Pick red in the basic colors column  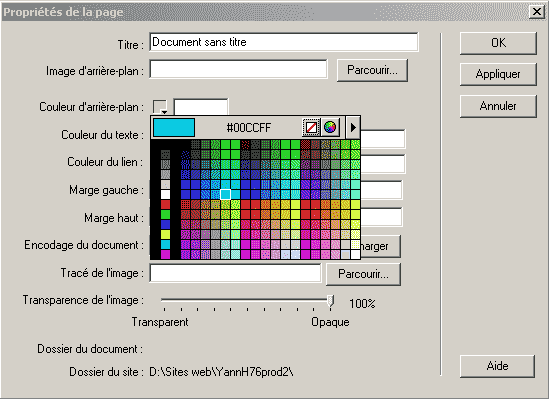pos(165,204)
